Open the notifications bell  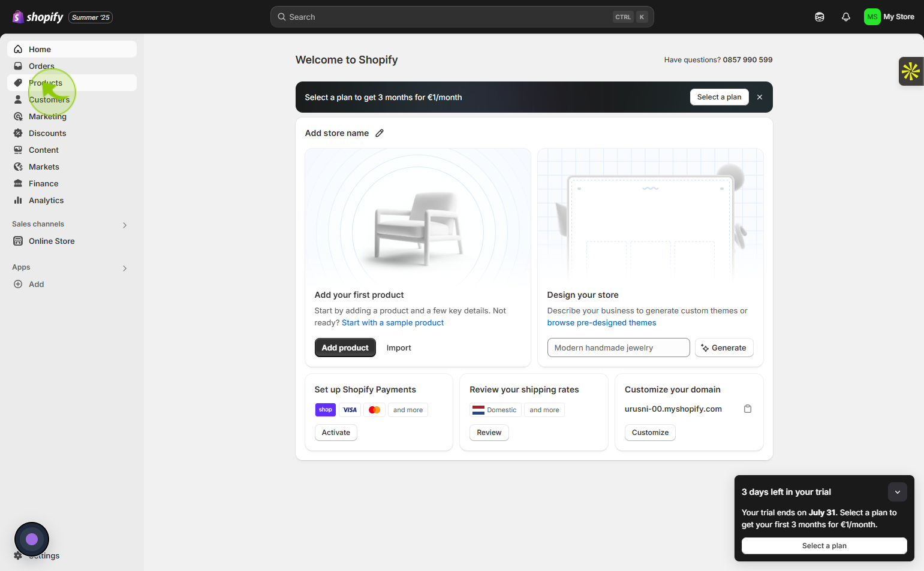click(846, 17)
